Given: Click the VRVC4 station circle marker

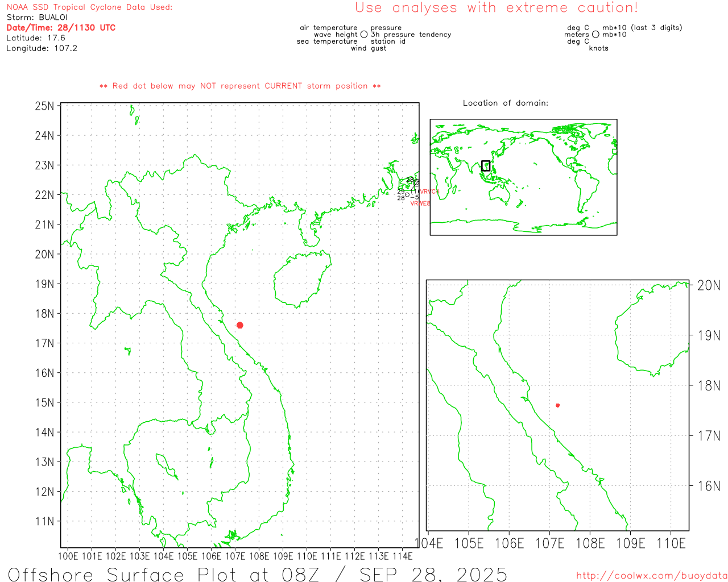Looking at the screenshot, I should pyautogui.click(x=416, y=183).
